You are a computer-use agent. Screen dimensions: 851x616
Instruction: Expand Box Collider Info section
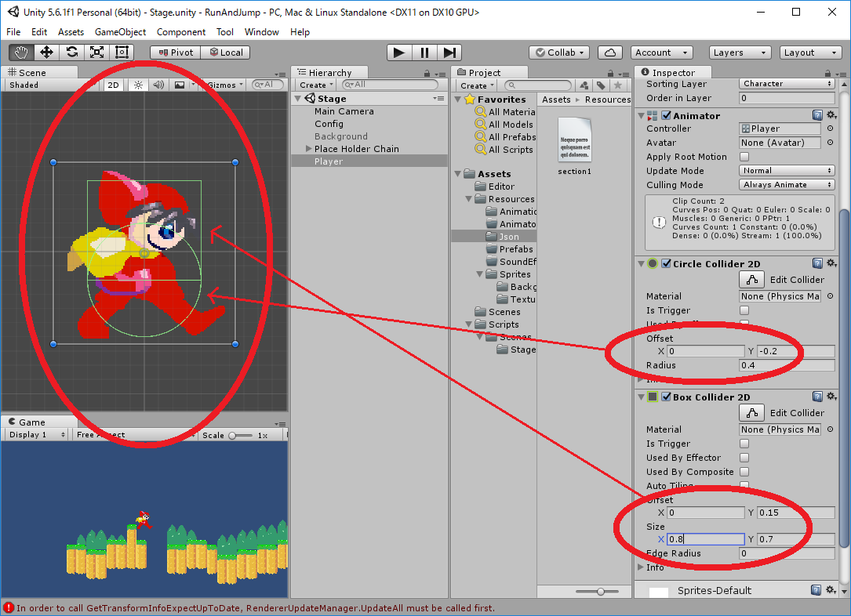point(641,567)
